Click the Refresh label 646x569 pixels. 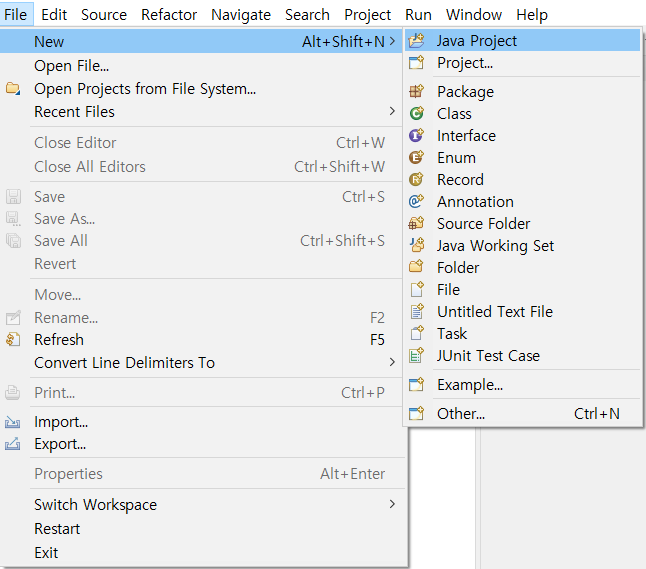coord(59,340)
